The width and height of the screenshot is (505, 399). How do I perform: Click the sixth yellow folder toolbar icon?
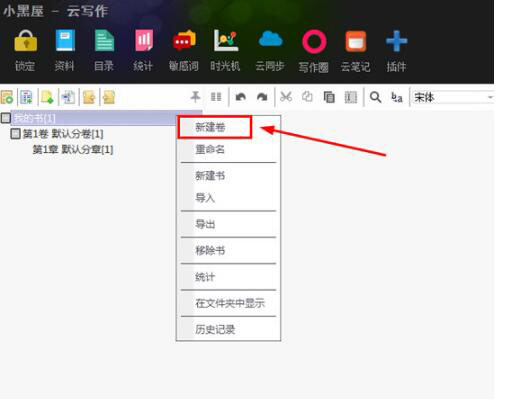pyautogui.click(x=109, y=97)
